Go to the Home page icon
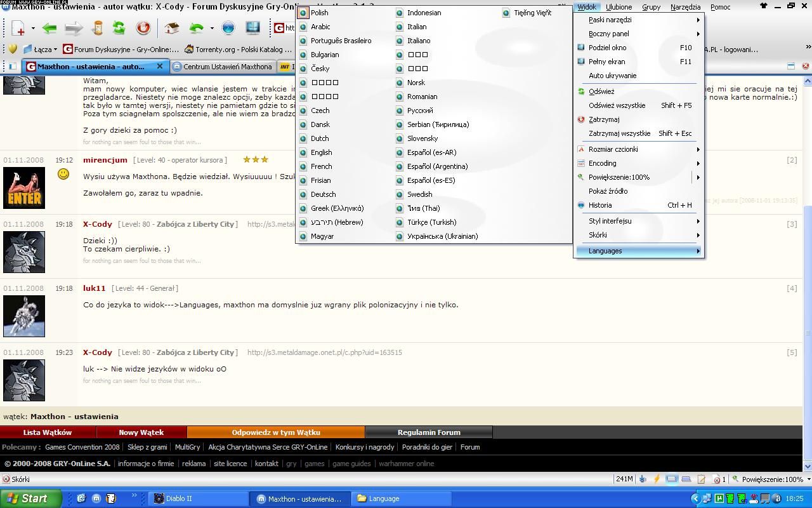Viewport: 812px width, 508px height. click(x=171, y=28)
